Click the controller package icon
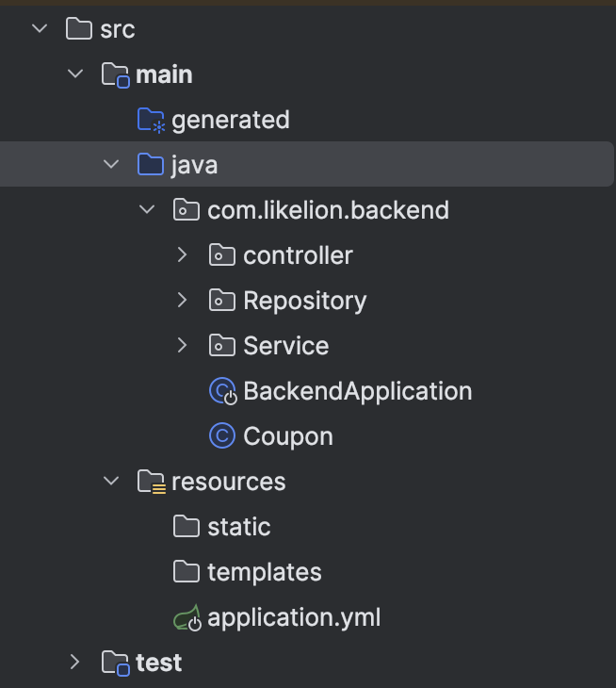Screen dimensions: 616x688 222,255
